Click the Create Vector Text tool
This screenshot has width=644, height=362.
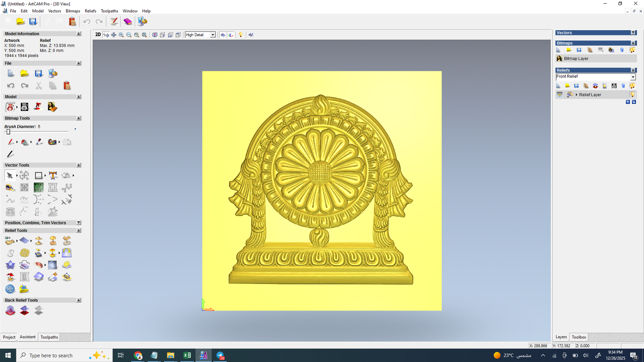53,175
